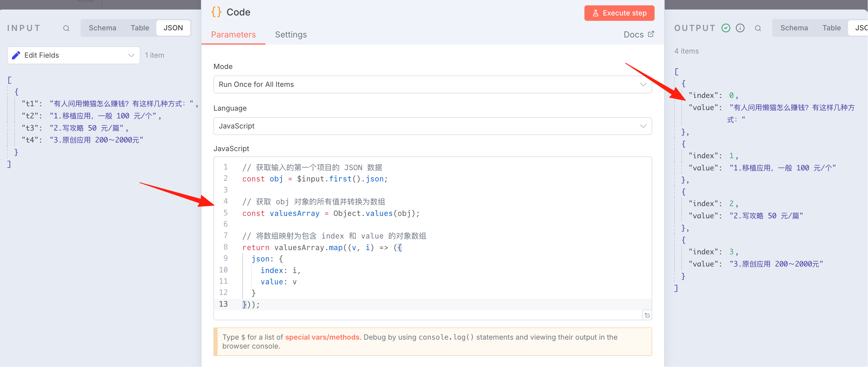Click the search icon in OUTPUT panel
Image resolution: width=868 pixels, height=367 pixels.
pyautogui.click(x=758, y=28)
